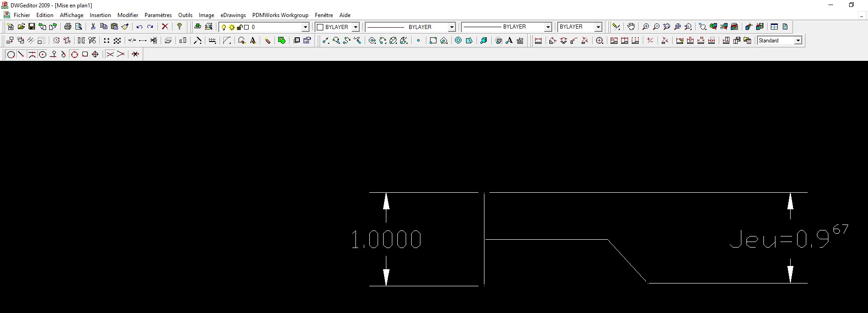The height and width of the screenshot is (313, 868).
Task: Click the 1.0000 dimension text in drawing
Action: (x=386, y=240)
